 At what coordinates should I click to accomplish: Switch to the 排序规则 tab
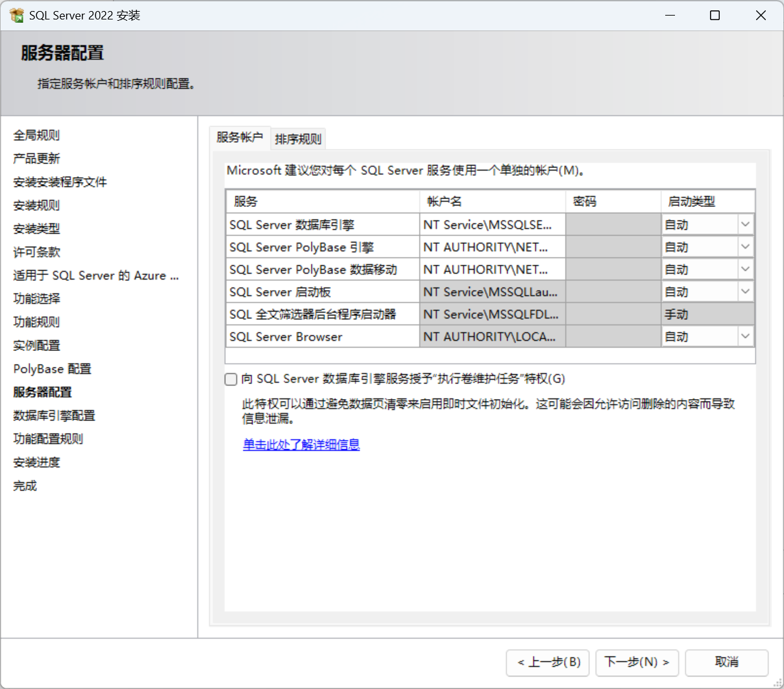pyautogui.click(x=298, y=139)
